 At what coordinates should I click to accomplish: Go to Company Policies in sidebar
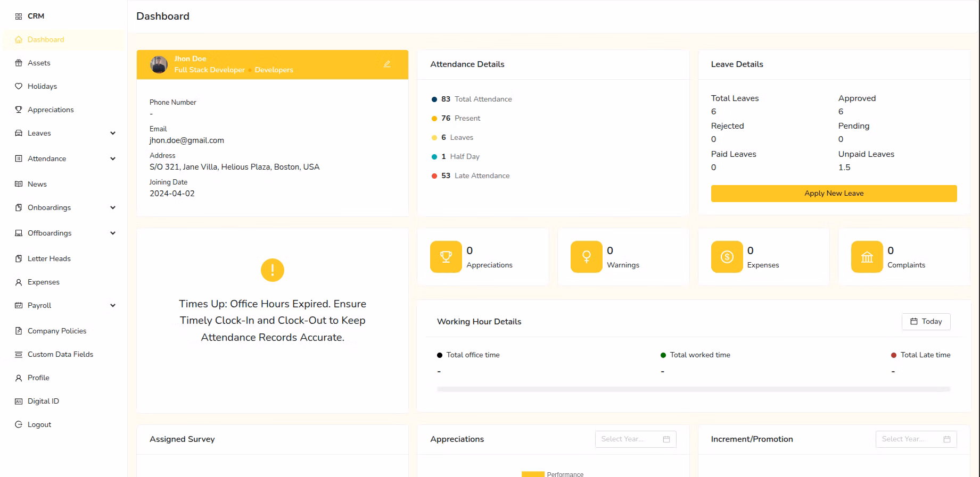tap(56, 331)
